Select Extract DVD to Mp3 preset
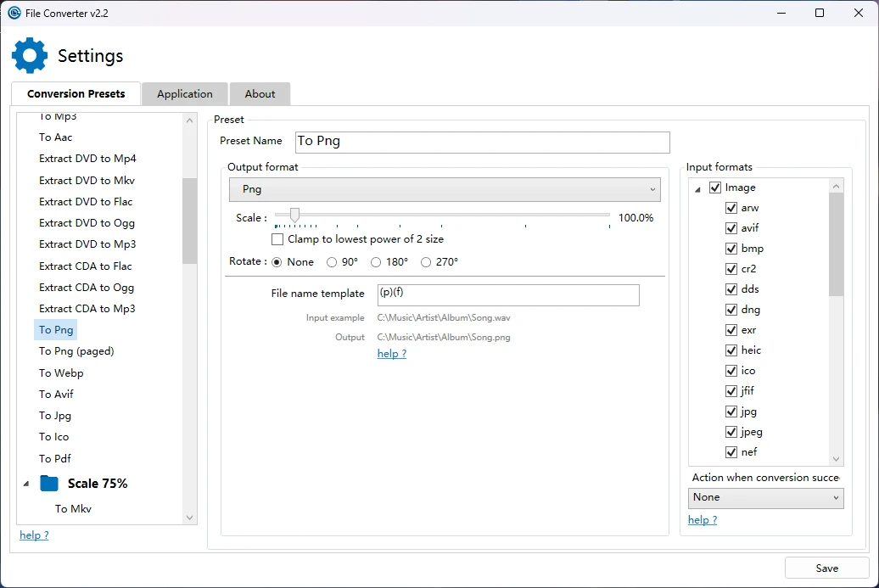879x588 pixels. point(87,244)
